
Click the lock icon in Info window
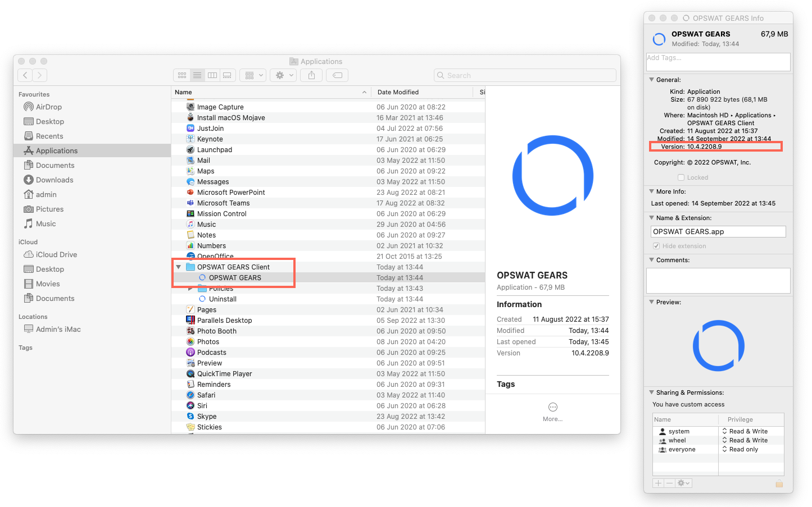tap(779, 483)
